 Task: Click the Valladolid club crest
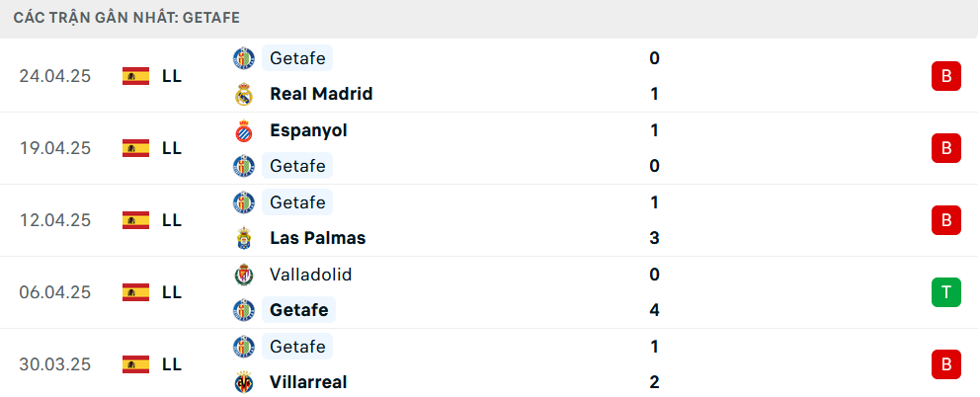tap(244, 275)
